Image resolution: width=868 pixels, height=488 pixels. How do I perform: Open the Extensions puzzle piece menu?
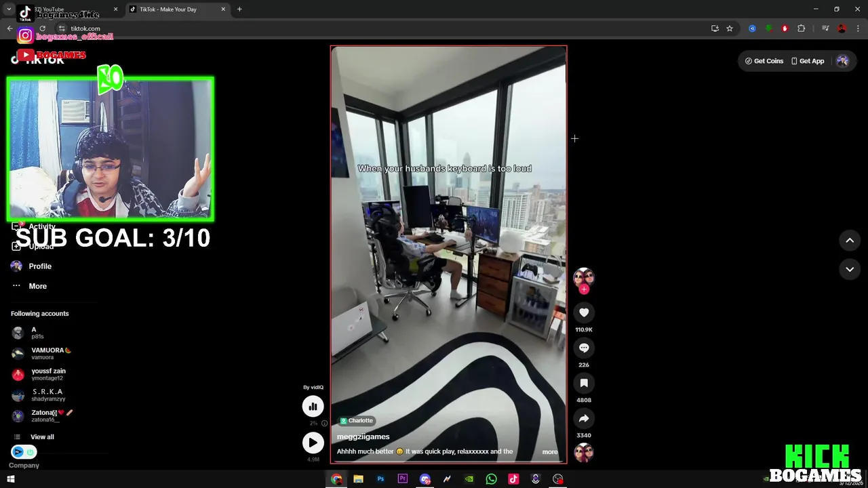[802, 28]
